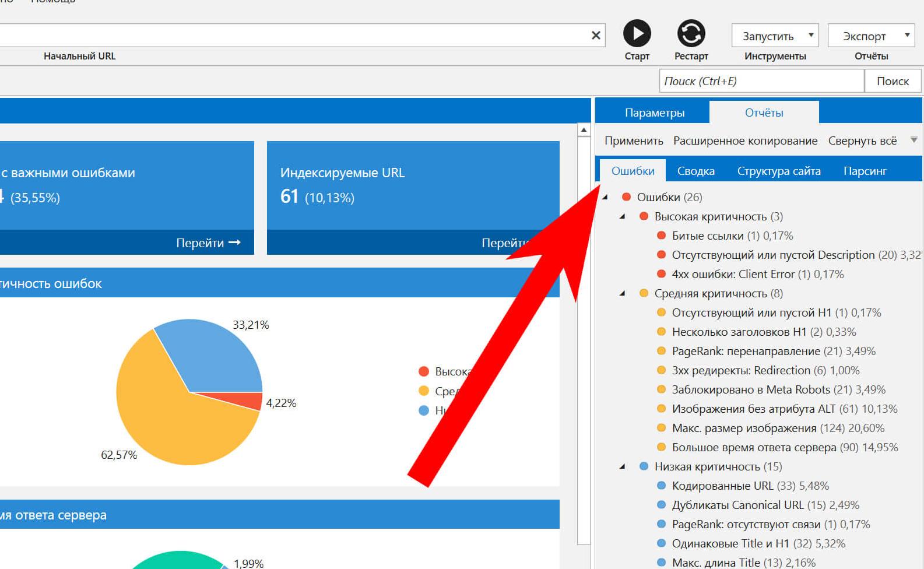Click blue dot beside Низкая критичность
This screenshot has width=924, height=569.
pyautogui.click(x=644, y=466)
